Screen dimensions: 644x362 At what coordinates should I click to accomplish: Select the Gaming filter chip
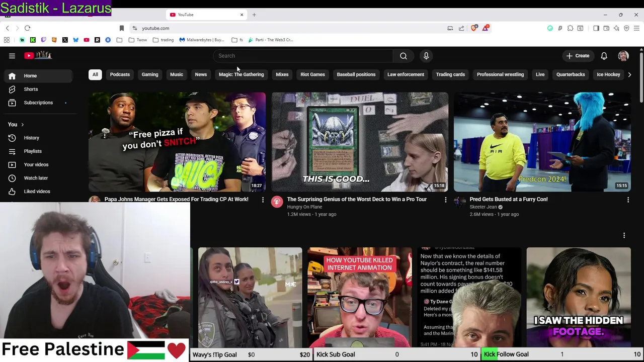(150, 74)
